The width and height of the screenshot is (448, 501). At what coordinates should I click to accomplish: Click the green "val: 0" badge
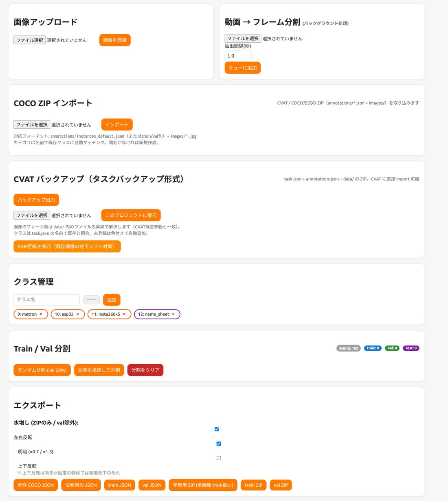pos(392,348)
